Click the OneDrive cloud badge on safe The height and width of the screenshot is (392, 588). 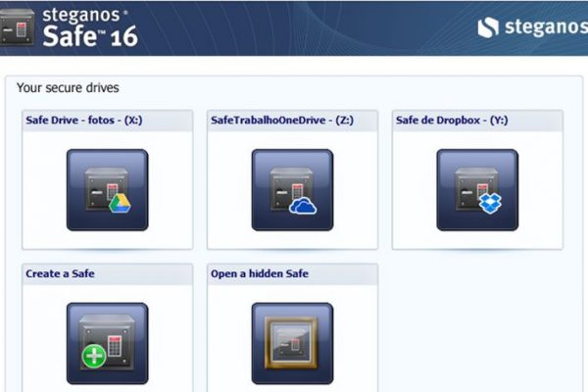pyautogui.click(x=304, y=204)
